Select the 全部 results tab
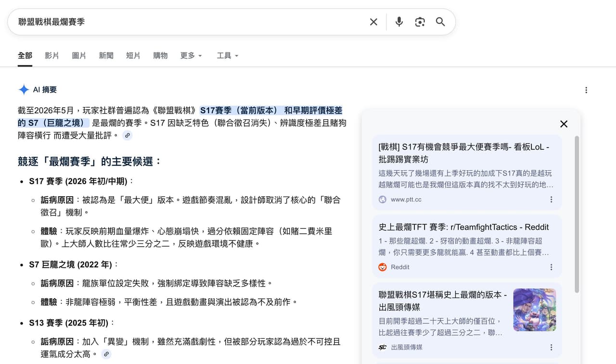The width and height of the screenshot is (616, 364). tap(25, 56)
